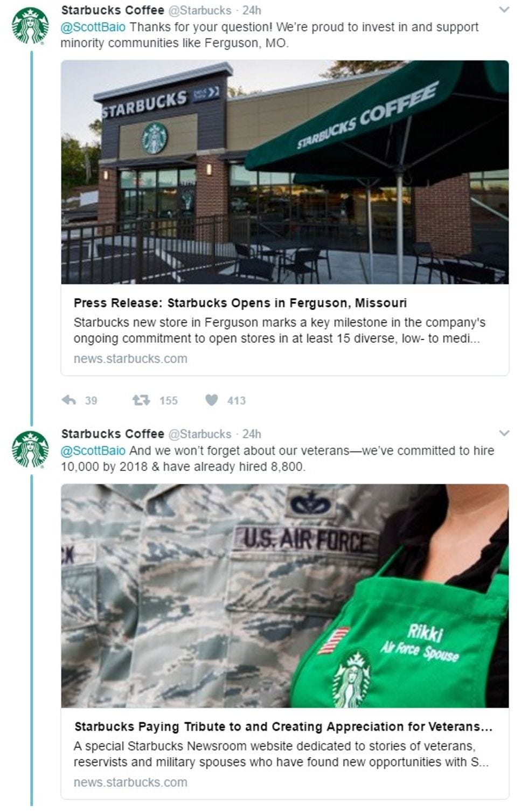Open the U.S. Air Force uniform photo
This screenshot has height=812, width=528.
pyautogui.click(x=284, y=596)
